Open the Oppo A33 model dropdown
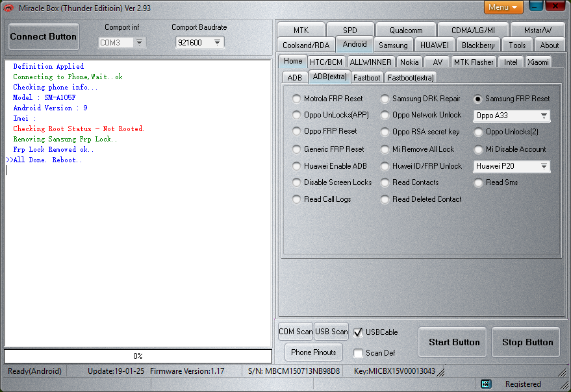 pyautogui.click(x=511, y=116)
